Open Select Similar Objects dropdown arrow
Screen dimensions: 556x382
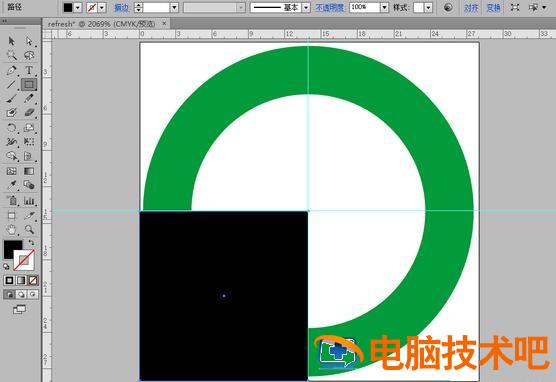tap(544, 7)
